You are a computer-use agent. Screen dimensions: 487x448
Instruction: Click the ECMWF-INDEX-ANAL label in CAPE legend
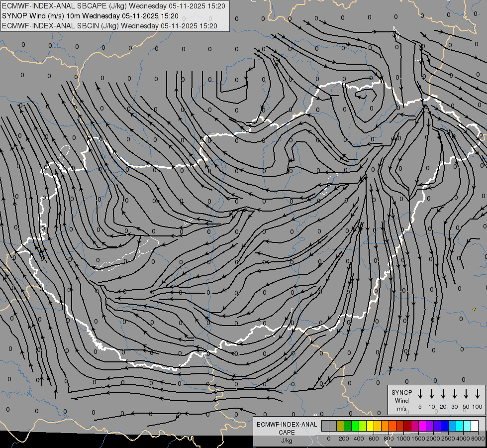point(287,425)
